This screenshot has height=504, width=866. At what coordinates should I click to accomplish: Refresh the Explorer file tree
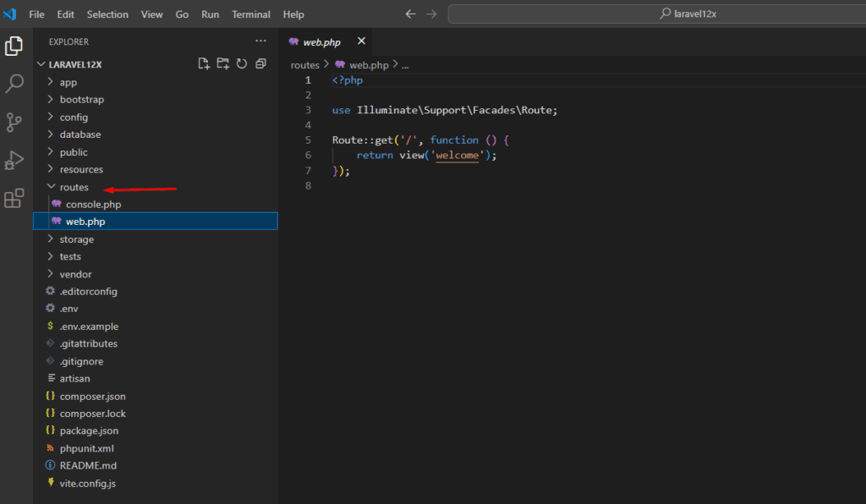[242, 63]
